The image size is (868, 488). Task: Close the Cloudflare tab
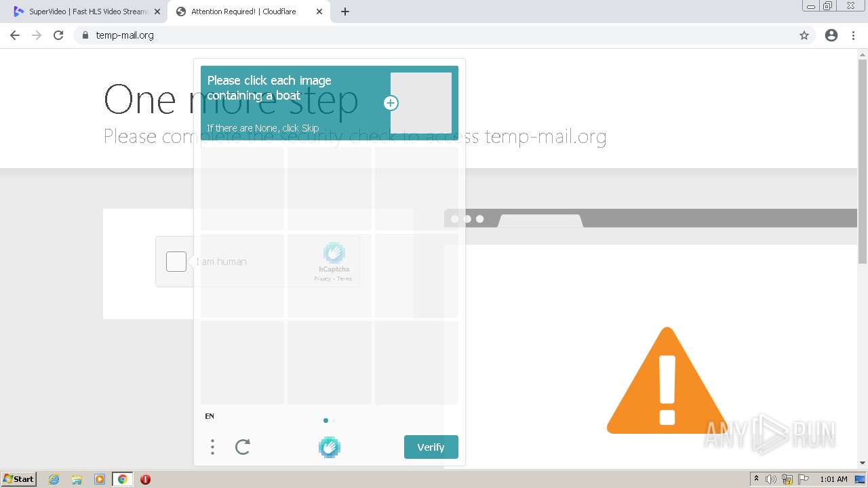click(319, 12)
